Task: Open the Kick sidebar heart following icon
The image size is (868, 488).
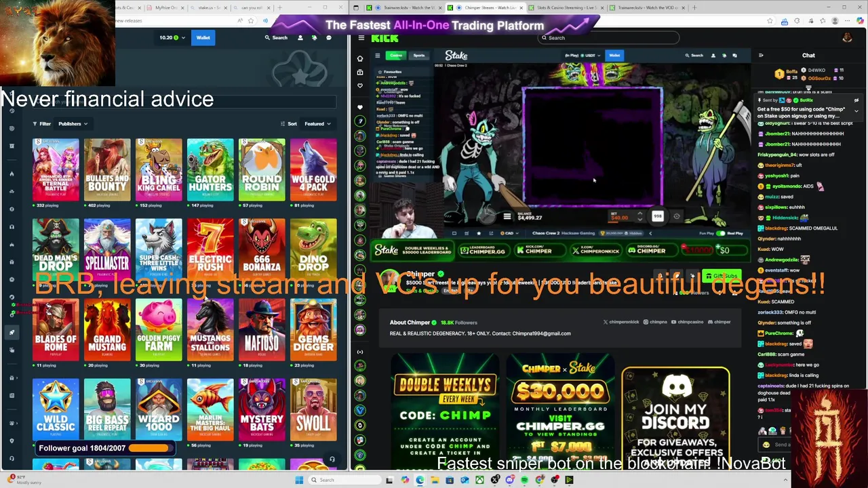Action: tap(360, 85)
